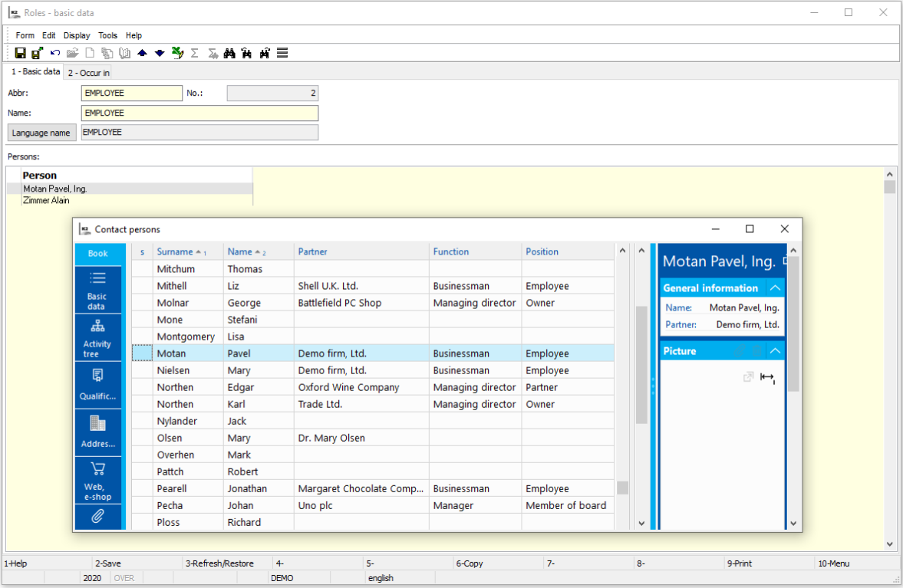This screenshot has width=903, height=588.
Task: Open the Tools menu
Action: 108,35
